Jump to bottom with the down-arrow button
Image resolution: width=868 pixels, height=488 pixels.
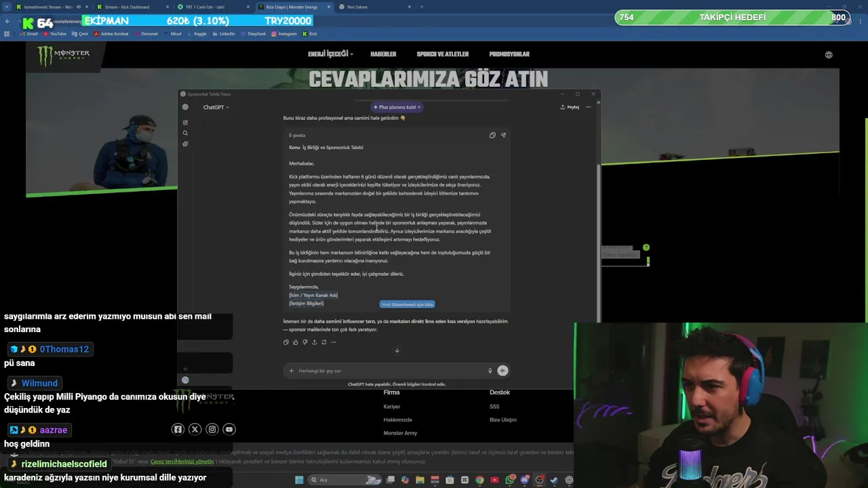point(397,350)
